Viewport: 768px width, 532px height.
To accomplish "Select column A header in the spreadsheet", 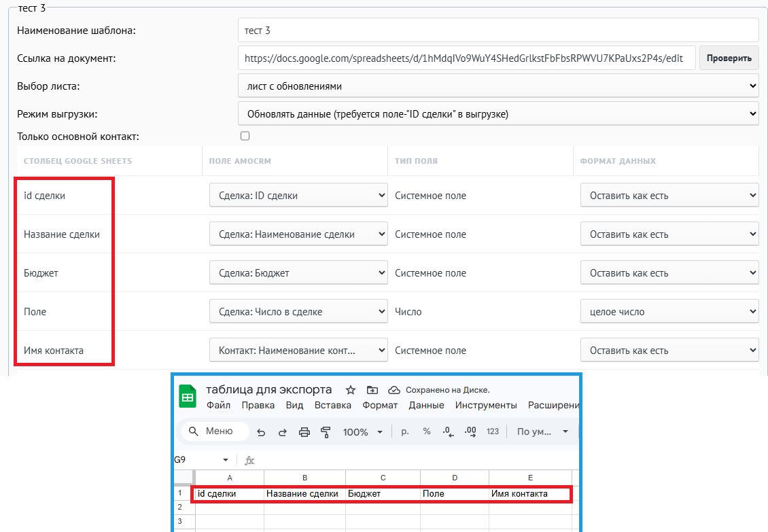I will 230,478.
